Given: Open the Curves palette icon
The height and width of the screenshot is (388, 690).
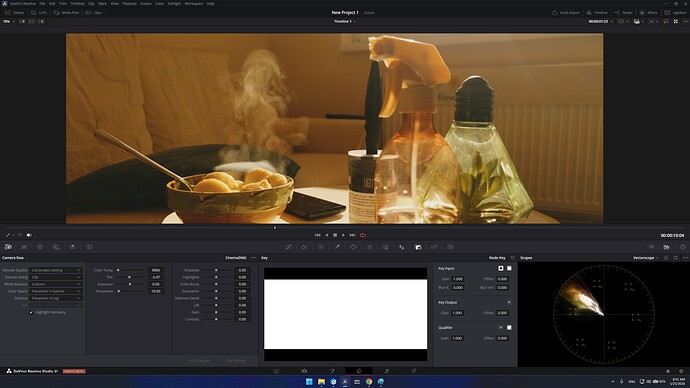Looking at the screenshot, I should 289,247.
